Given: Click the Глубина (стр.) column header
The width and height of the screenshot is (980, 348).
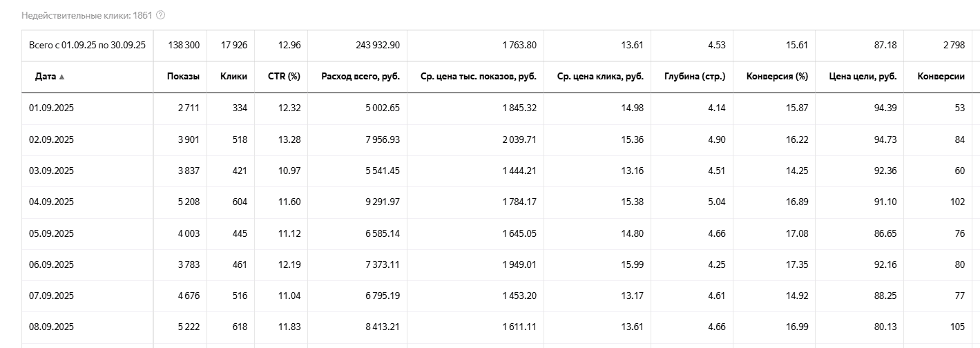Looking at the screenshot, I should point(694,77).
